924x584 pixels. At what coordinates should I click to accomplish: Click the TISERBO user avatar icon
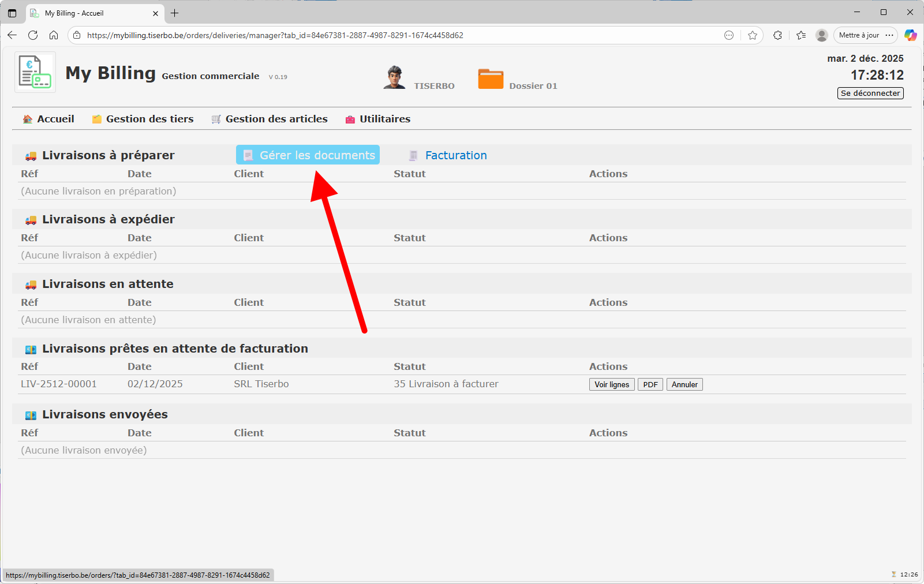coord(394,77)
